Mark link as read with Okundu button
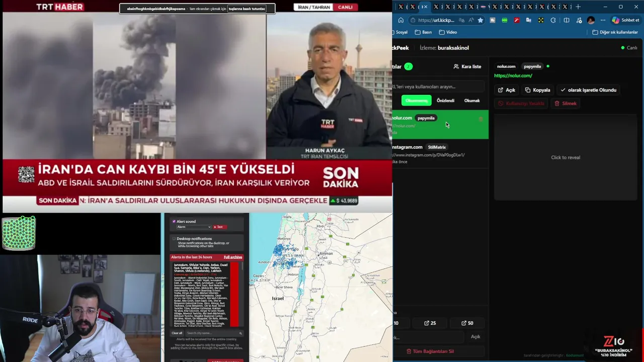 588,90
